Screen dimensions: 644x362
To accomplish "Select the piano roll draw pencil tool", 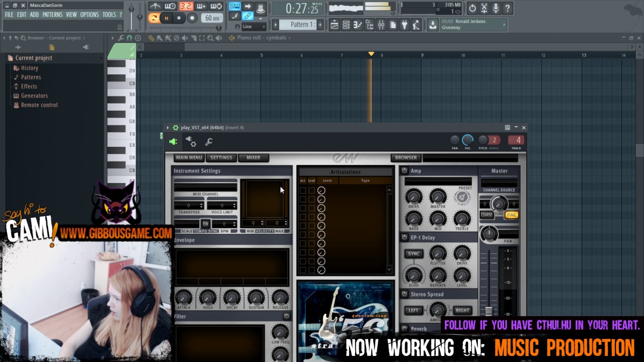I will coord(151,38).
